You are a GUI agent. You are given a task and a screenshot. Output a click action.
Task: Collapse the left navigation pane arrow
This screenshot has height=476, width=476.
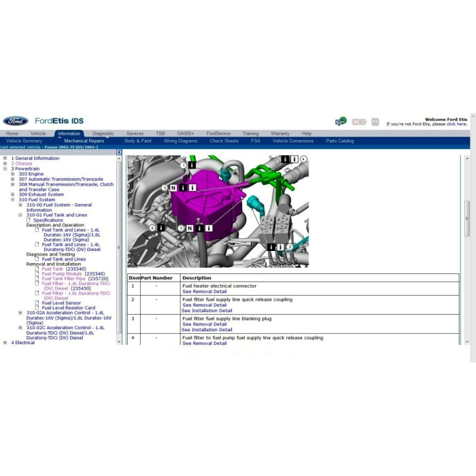[119, 152]
